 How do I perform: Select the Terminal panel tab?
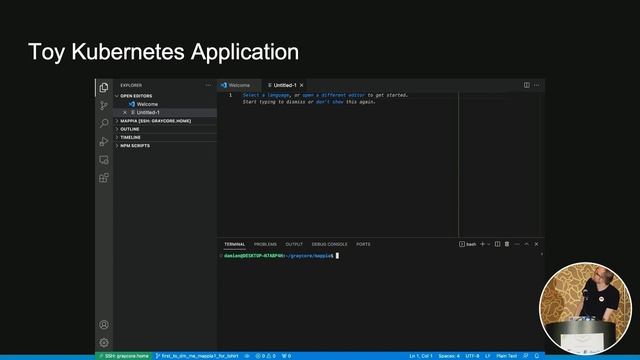pos(234,244)
